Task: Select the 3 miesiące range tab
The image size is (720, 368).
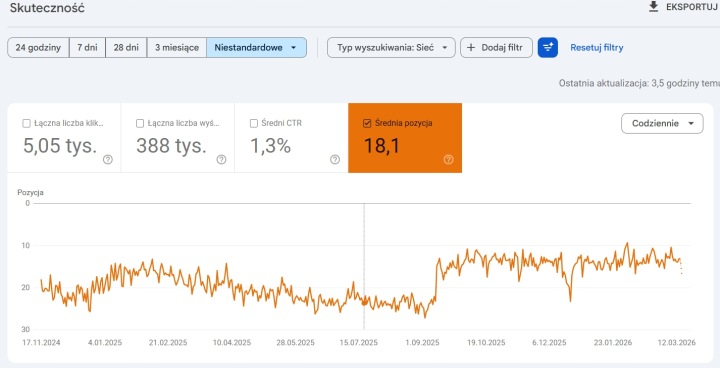Action: click(x=177, y=47)
